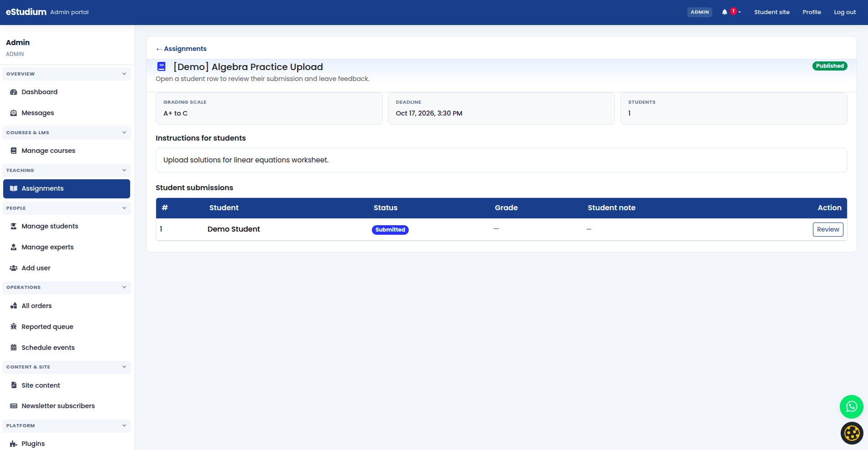This screenshot has height=450, width=868.
Task: Click the 'Upload solutions for linear equations worksheet.' text
Action: click(x=246, y=160)
